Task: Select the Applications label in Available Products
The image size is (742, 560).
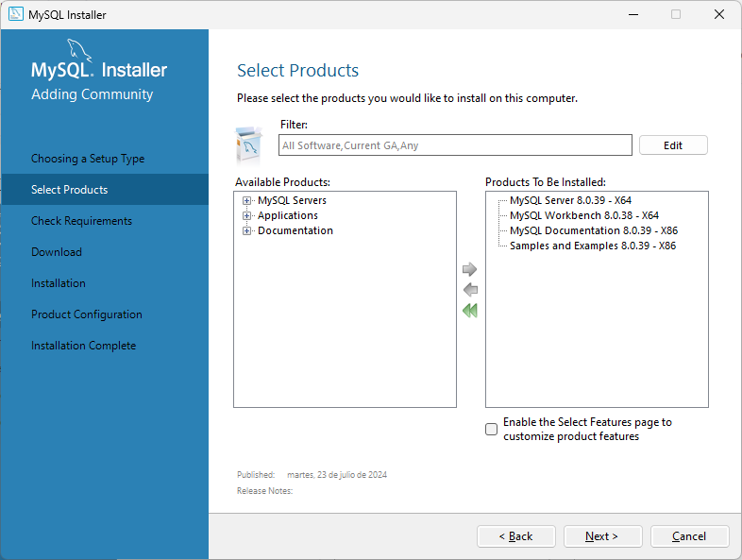Action: (288, 215)
